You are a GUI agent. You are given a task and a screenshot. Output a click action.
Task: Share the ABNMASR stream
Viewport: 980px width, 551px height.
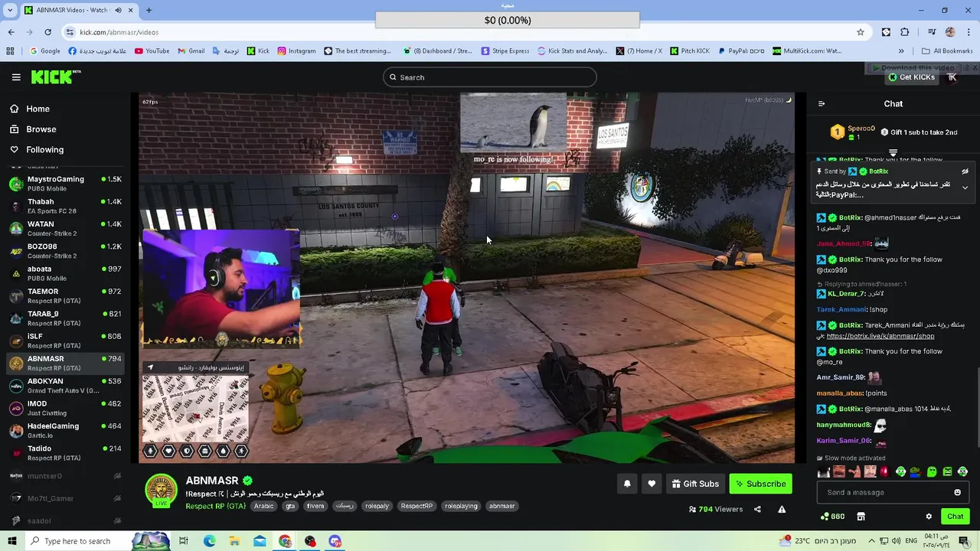[x=757, y=509]
